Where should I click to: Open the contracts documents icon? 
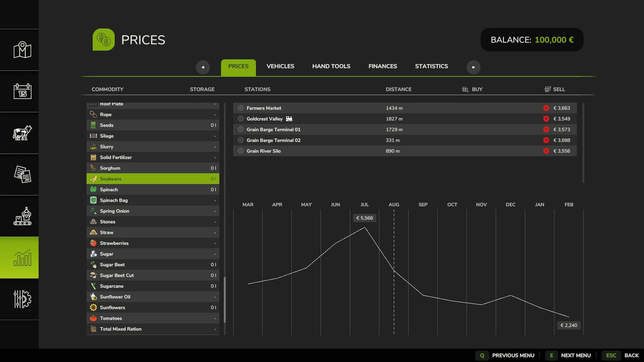[x=22, y=175]
